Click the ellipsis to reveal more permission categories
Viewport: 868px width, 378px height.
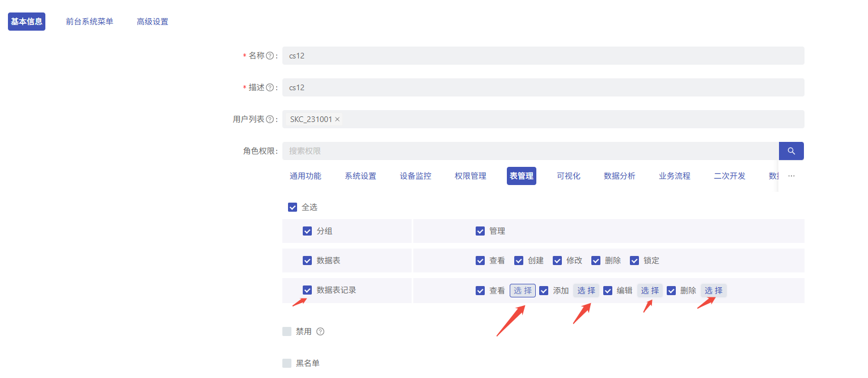point(791,177)
